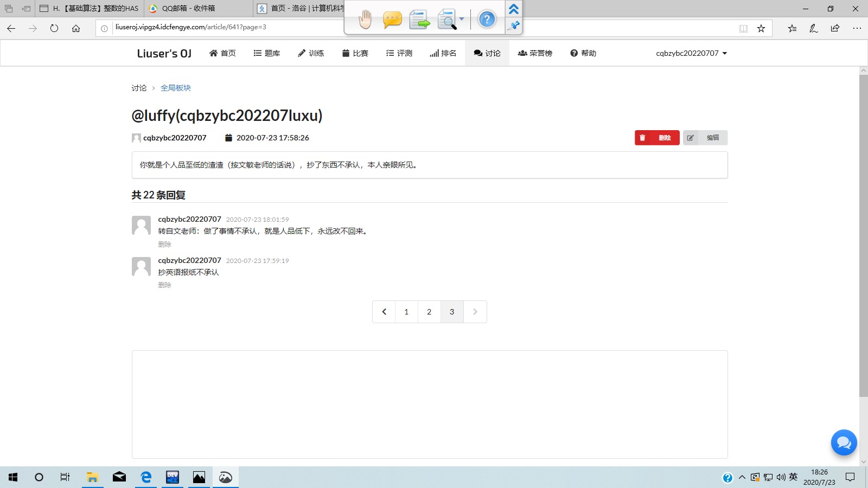
Task: Click author name on the 18:01:59 reply
Action: 189,219
